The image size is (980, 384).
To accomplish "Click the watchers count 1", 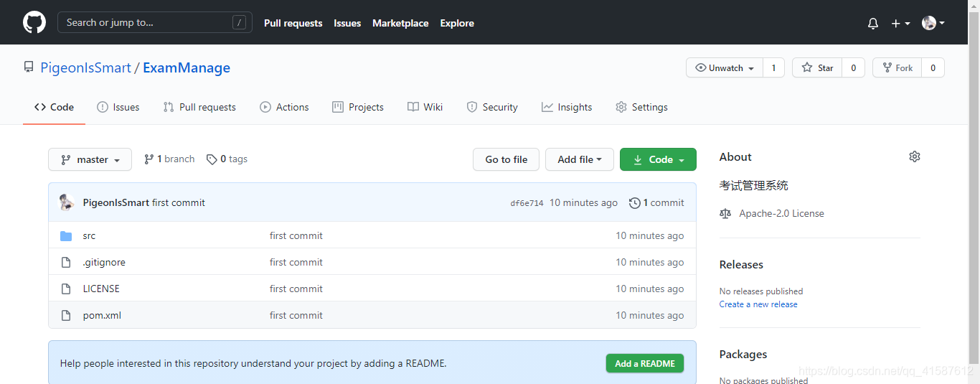I will [x=773, y=68].
